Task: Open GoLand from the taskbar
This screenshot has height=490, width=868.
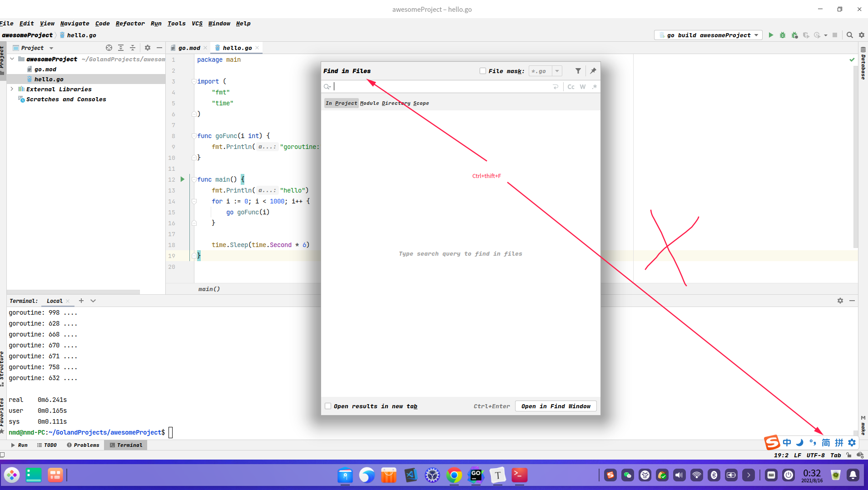Action: click(476, 475)
